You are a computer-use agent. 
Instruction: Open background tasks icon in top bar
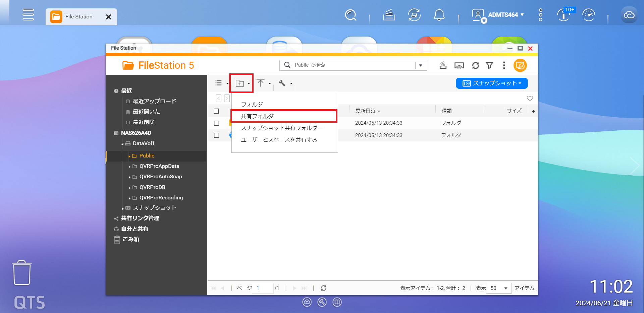[389, 15]
